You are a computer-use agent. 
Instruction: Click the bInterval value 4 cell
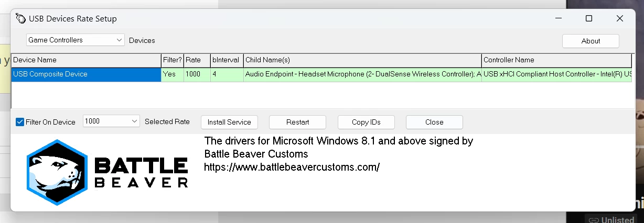point(227,74)
